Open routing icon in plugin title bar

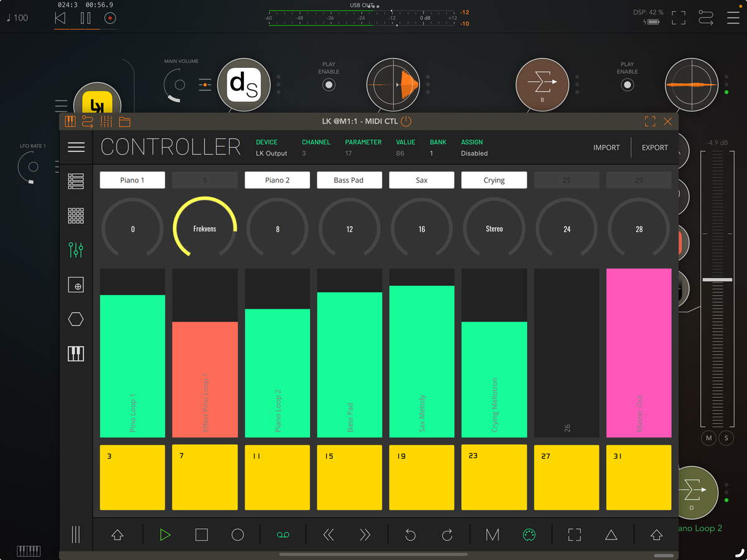point(88,121)
